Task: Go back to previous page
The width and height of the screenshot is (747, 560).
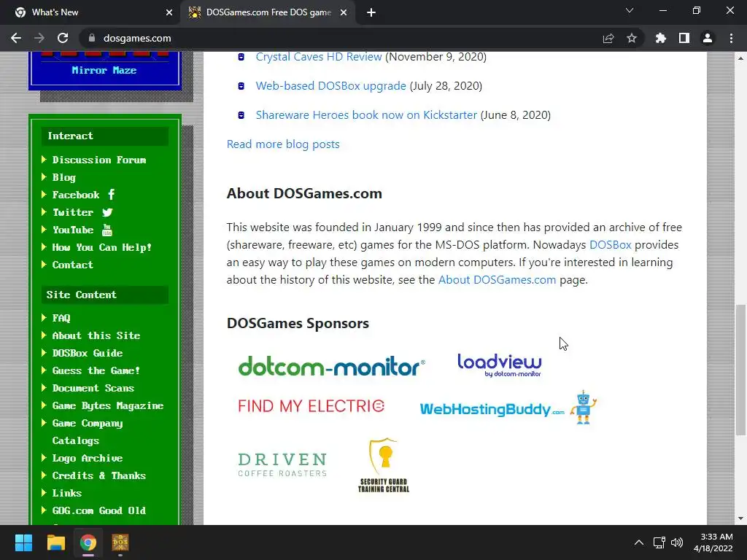Action: pos(16,38)
